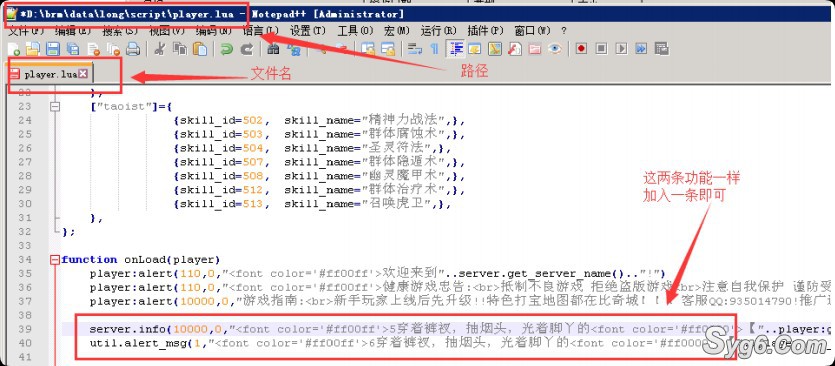
Task: Paste clipboard with the Paste icon
Action: coord(200,49)
